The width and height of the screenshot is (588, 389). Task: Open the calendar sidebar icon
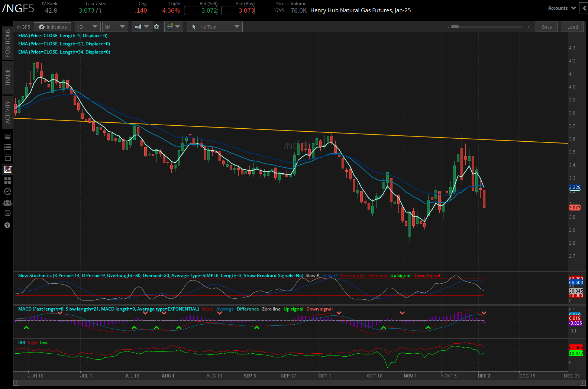(7, 213)
